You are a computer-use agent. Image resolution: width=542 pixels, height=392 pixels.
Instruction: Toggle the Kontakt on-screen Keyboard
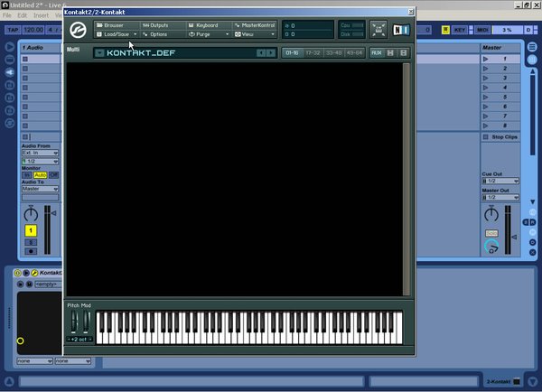(x=209, y=25)
